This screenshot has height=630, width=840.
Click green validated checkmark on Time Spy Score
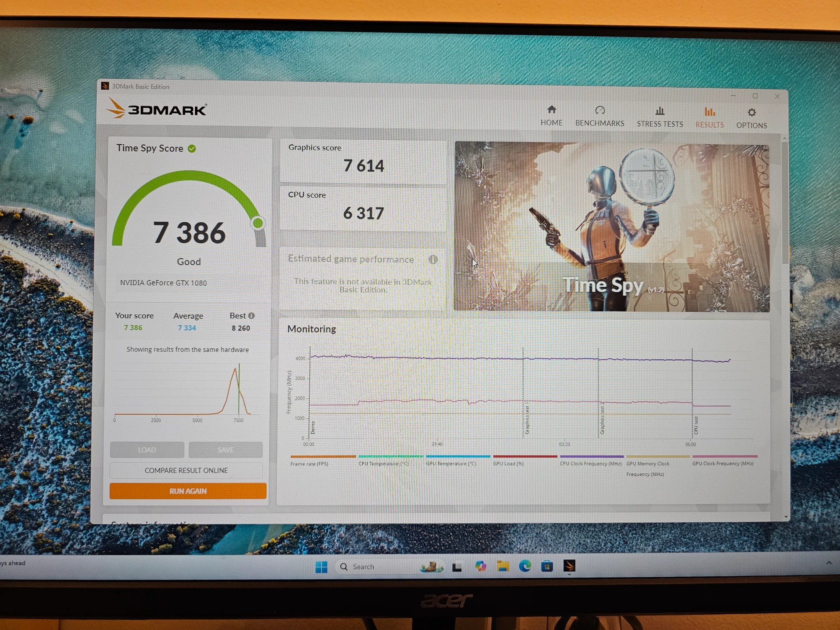[x=192, y=148]
